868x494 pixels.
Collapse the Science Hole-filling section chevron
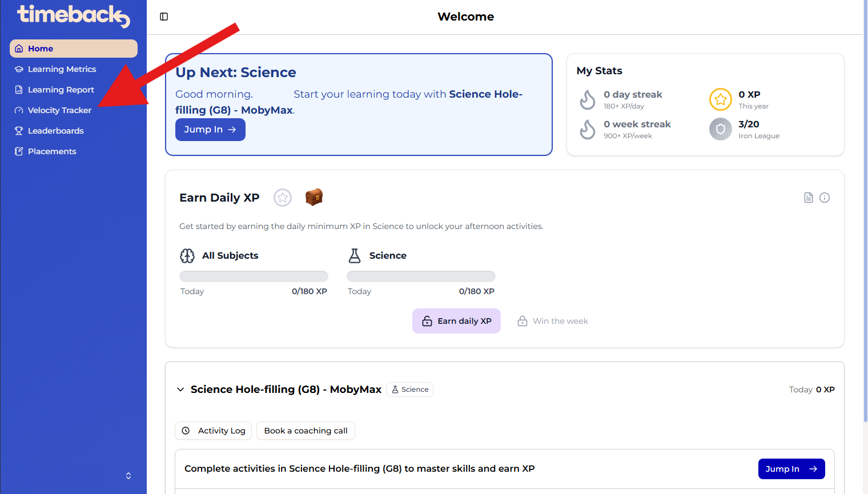tap(180, 389)
